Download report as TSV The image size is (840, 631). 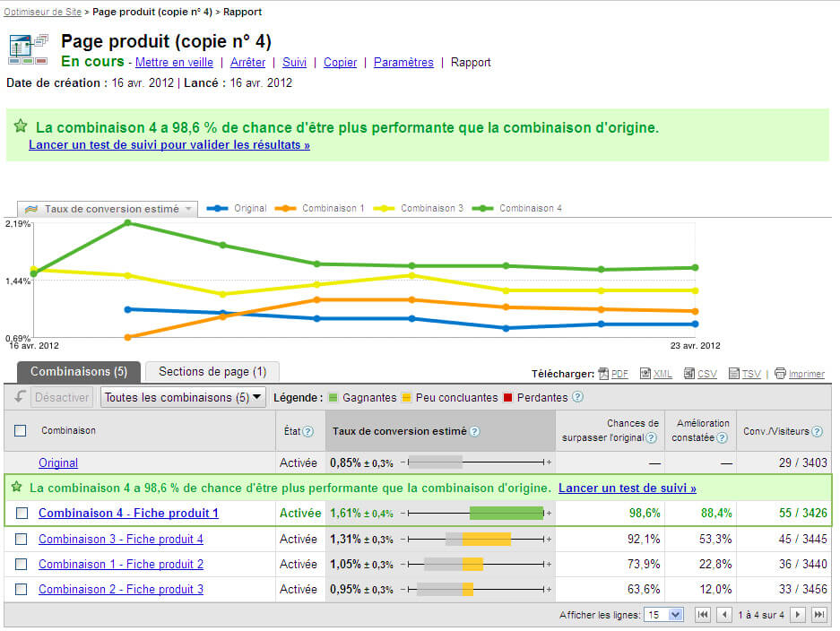(x=734, y=374)
